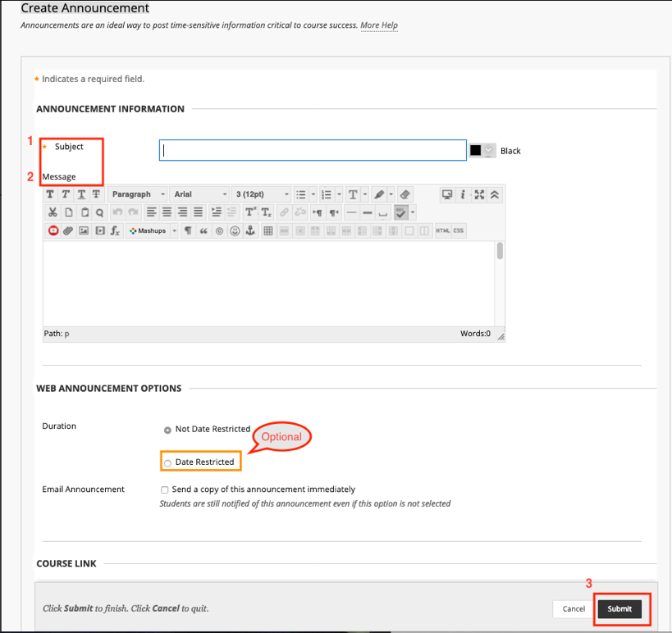
Task: Open the black subject color swatch picker
Action: [482, 151]
